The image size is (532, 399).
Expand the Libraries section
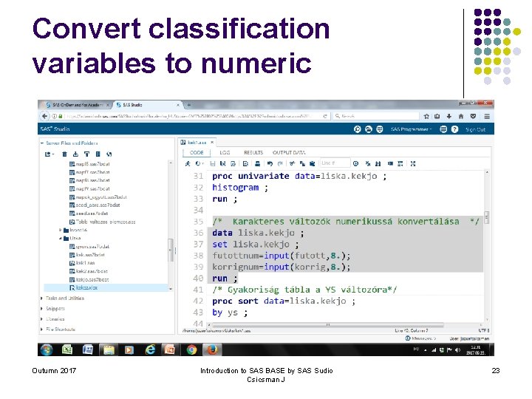pyautogui.click(x=41, y=319)
